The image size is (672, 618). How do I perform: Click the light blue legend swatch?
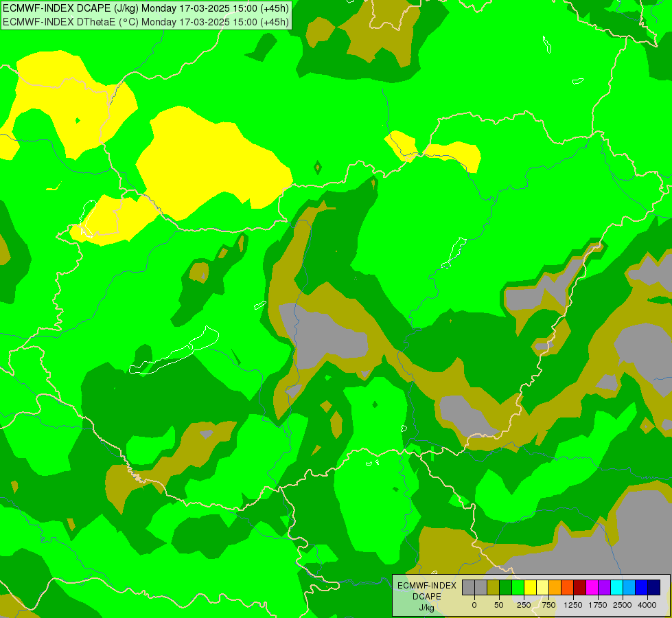(x=629, y=587)
